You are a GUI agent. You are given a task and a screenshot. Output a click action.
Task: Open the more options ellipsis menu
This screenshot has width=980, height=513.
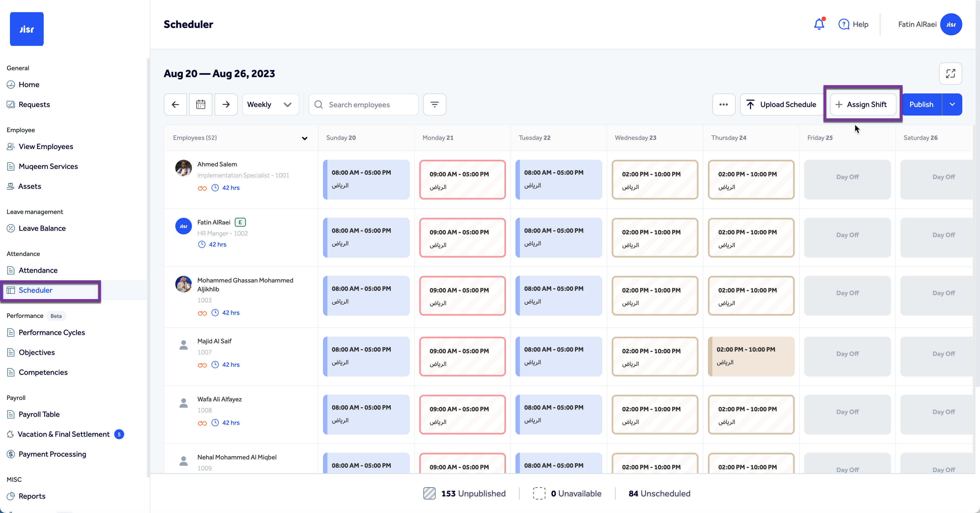(x=723, y=104)
